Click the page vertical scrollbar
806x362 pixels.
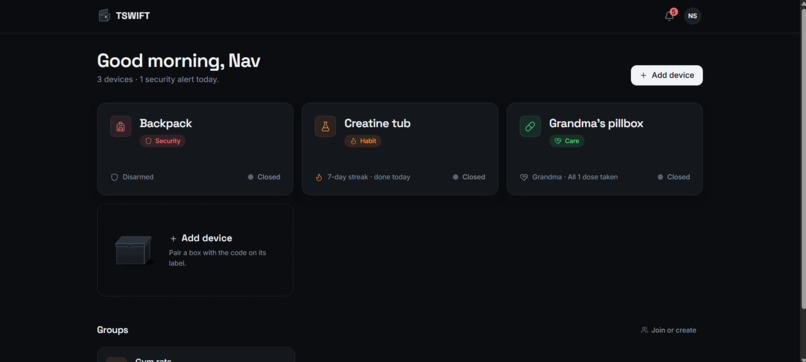coord(803,159)
